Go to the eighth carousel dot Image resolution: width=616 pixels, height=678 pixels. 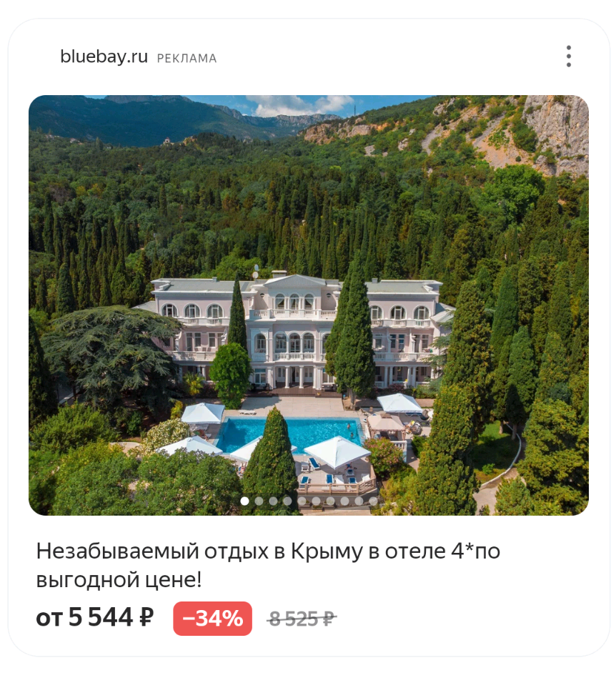coord(344,501)
